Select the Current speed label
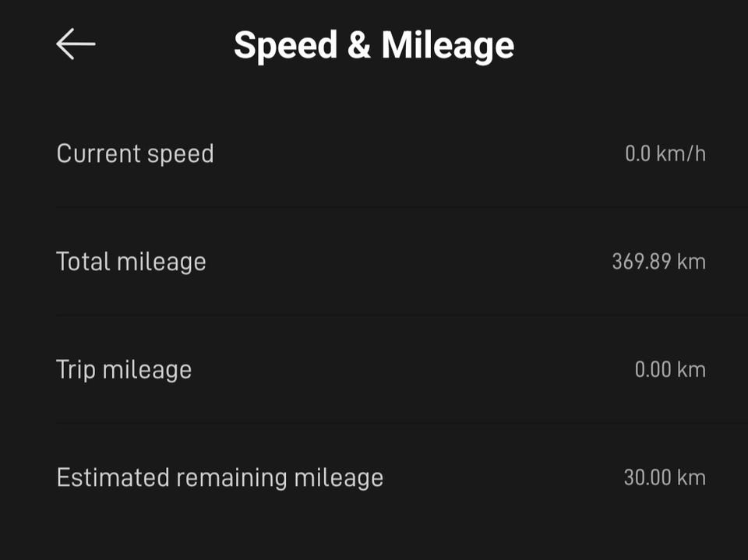 [x=135, y=153]
